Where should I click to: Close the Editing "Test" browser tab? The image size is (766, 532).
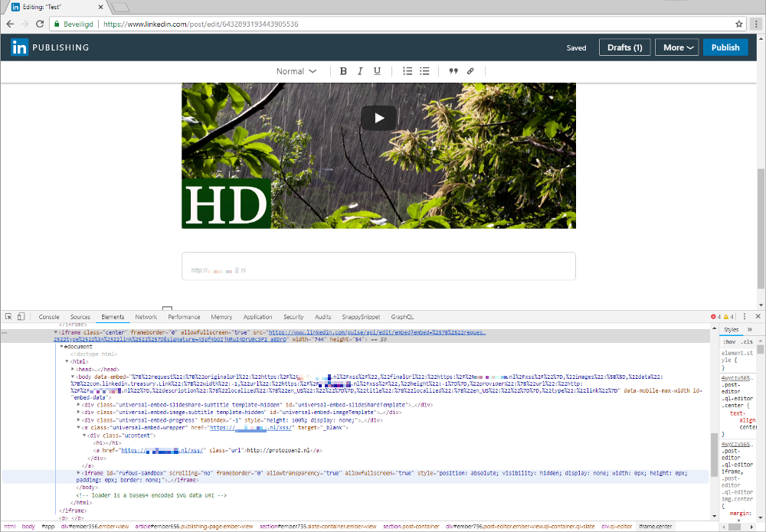(x=100, y=7)
